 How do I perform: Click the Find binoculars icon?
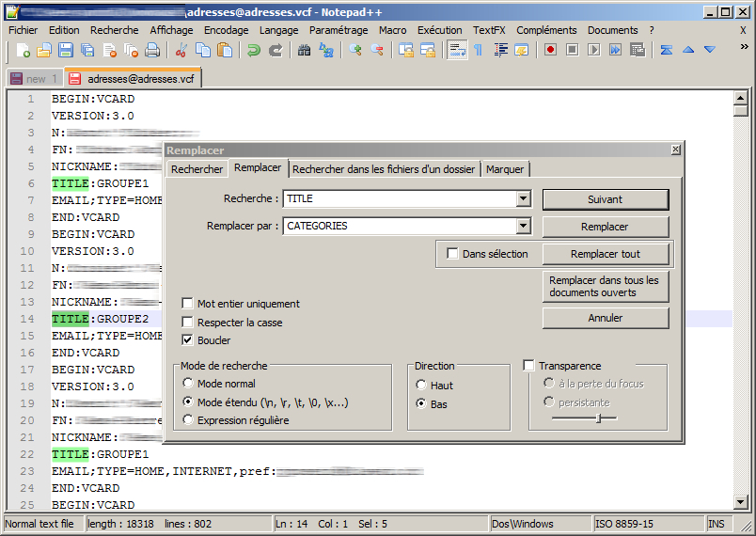pos(305,50)
